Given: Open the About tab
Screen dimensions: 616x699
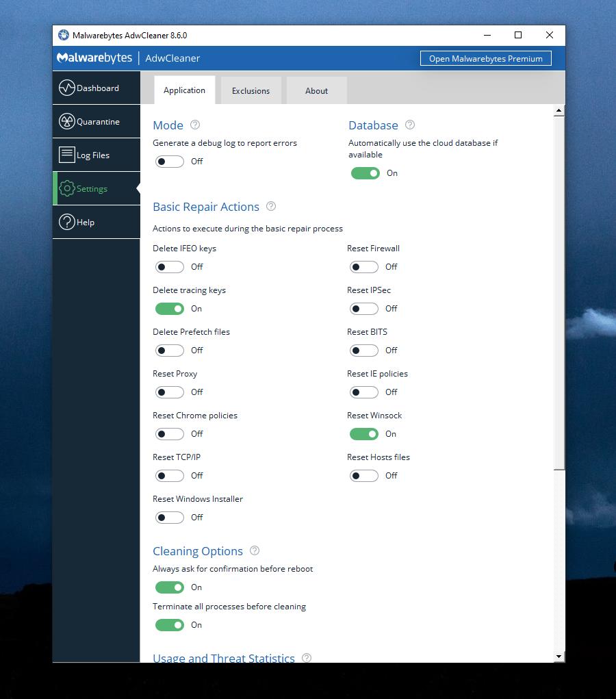Looking at the screenshot, I should [x=316, y=90].
